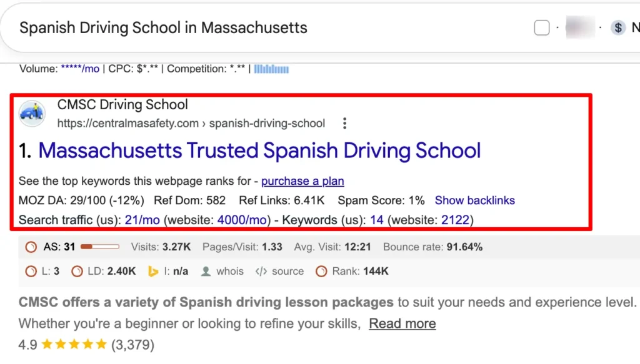Click the 4000/mo website traffic value

click(x=242, y=220)
